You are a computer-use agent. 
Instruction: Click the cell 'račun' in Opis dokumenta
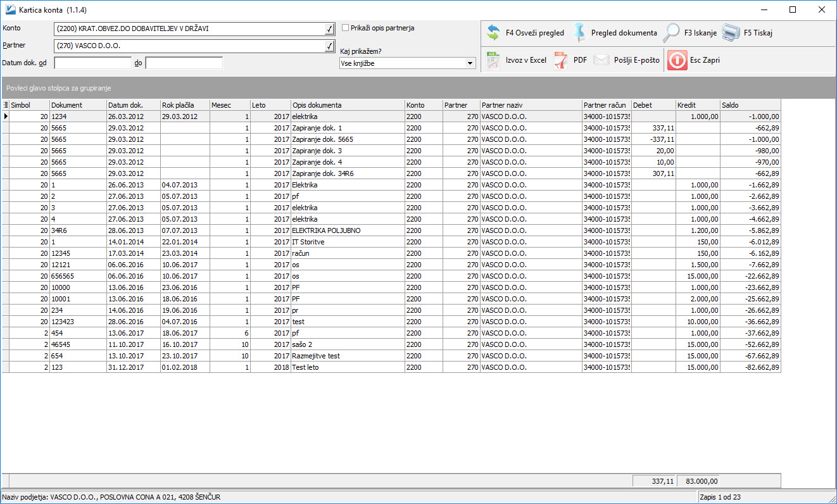(348, 253)
